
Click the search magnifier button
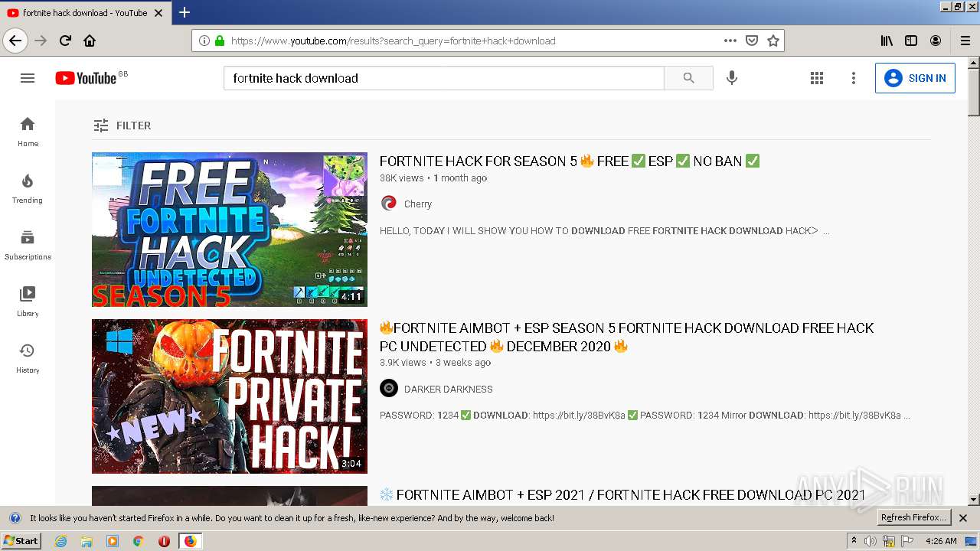688,78
